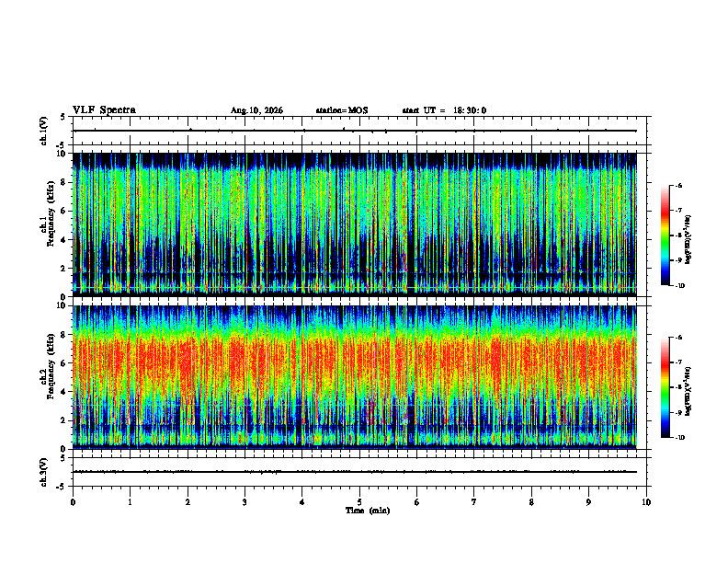Click the ch.2 frequency tick label "6"
Screen dimensions: 728x563
(64, 363)
